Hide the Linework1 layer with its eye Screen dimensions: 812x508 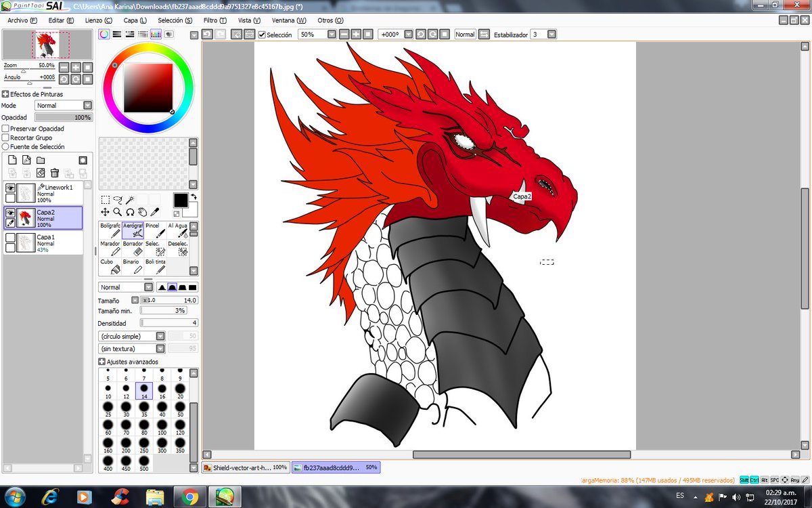pyautogui.click(x=10, y=188)
